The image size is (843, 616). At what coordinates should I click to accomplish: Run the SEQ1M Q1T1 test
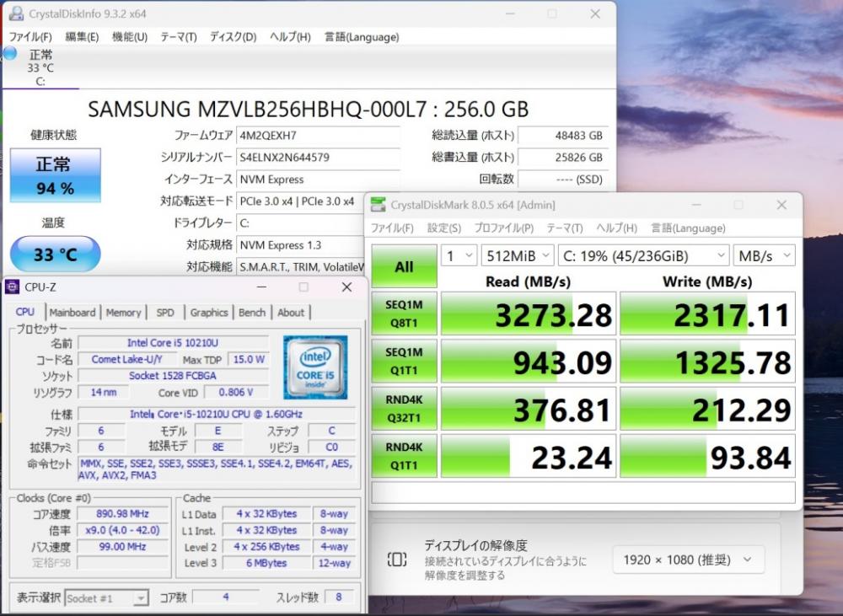pos(404,362)
